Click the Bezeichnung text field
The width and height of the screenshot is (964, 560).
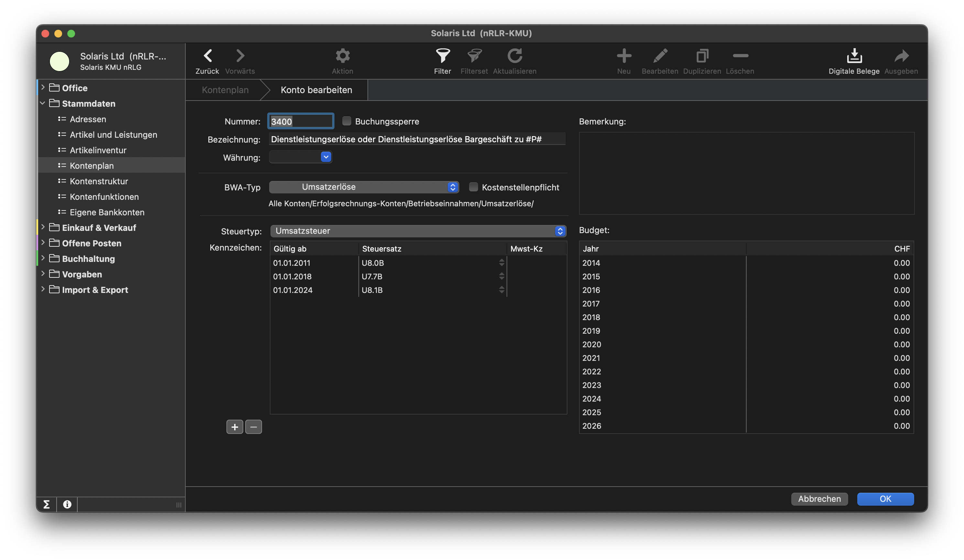(417, 139)
